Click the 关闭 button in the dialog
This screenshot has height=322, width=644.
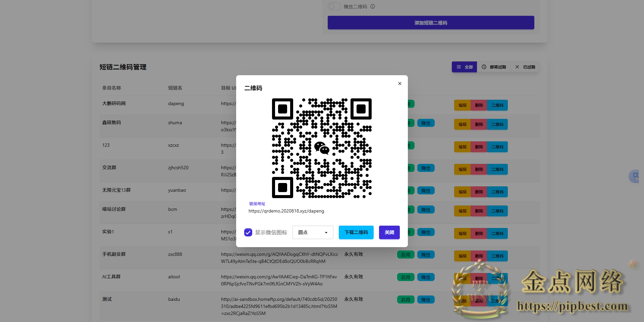tap(389, 232)
